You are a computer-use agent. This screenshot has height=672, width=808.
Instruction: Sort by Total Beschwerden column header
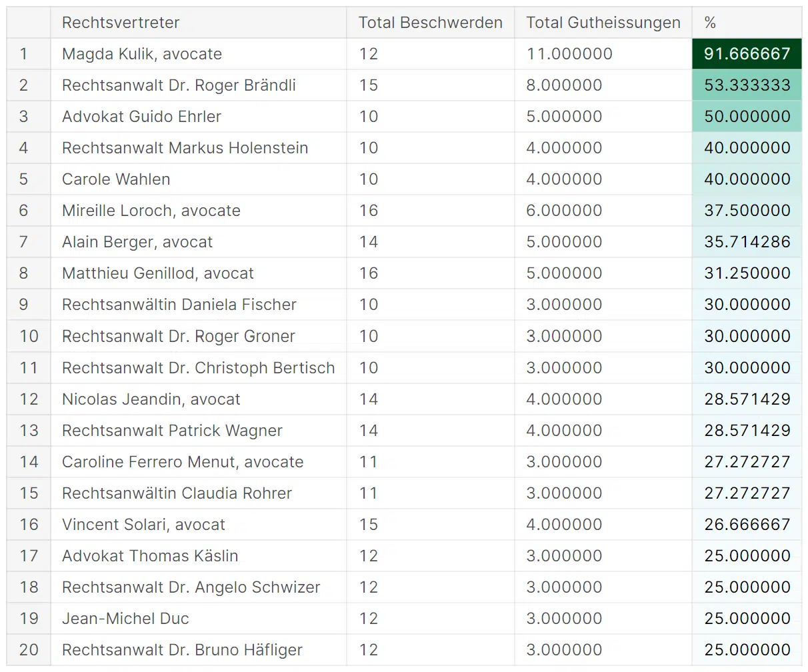tap(430, 23)
